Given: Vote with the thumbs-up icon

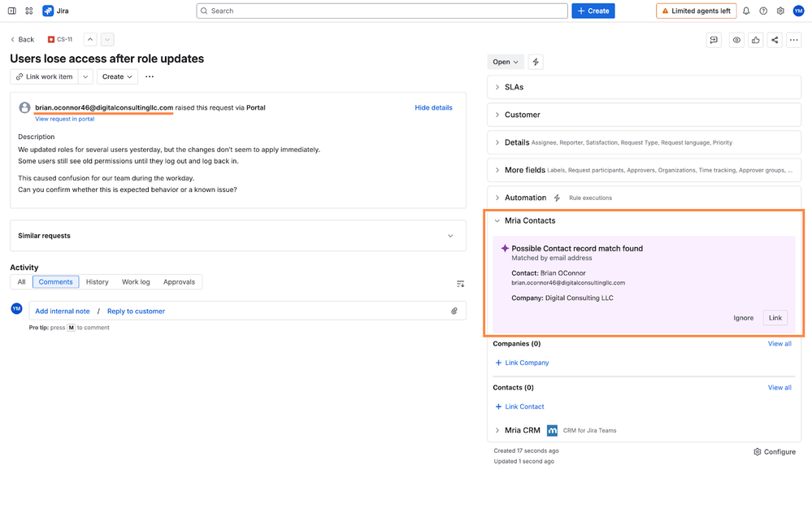Looking at the screenshot, I should click(x=756, y=40).
